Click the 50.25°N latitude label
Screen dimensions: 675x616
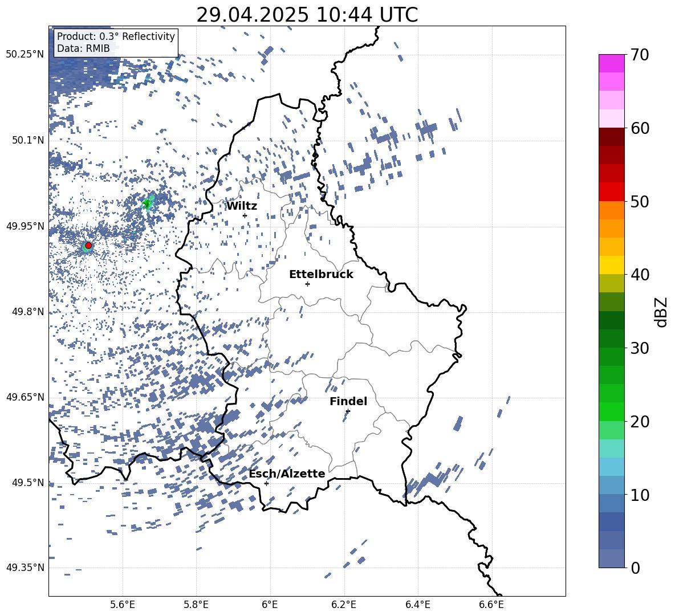[x=25, y=55]
